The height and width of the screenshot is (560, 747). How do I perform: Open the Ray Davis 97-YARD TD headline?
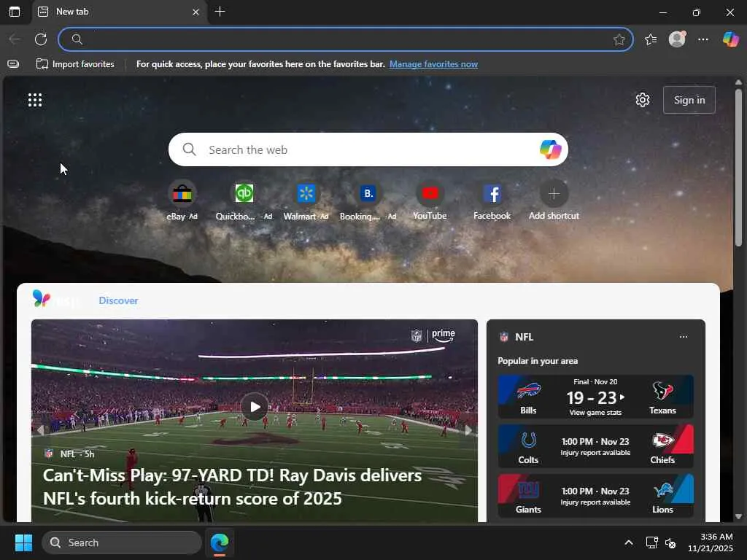pos(233,486)
